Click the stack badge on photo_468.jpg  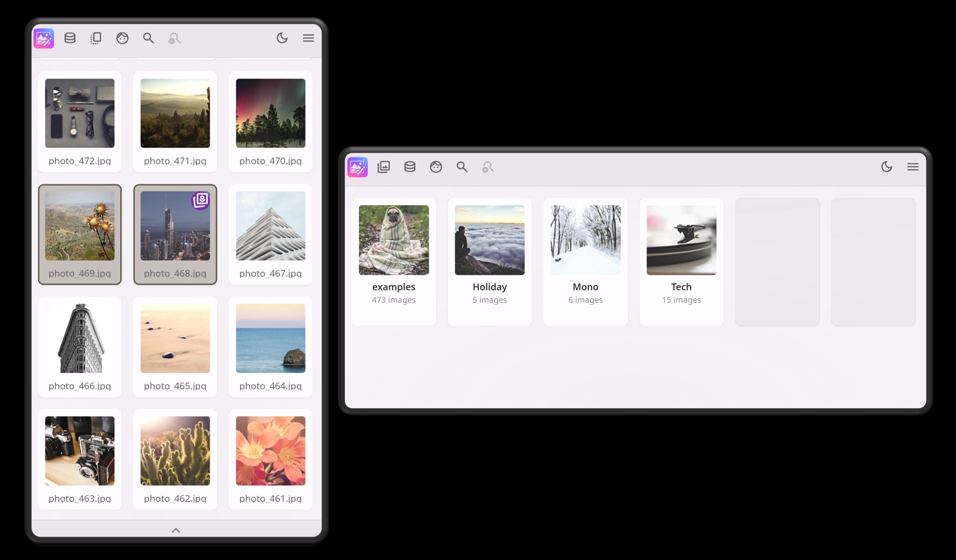[201, 201]
